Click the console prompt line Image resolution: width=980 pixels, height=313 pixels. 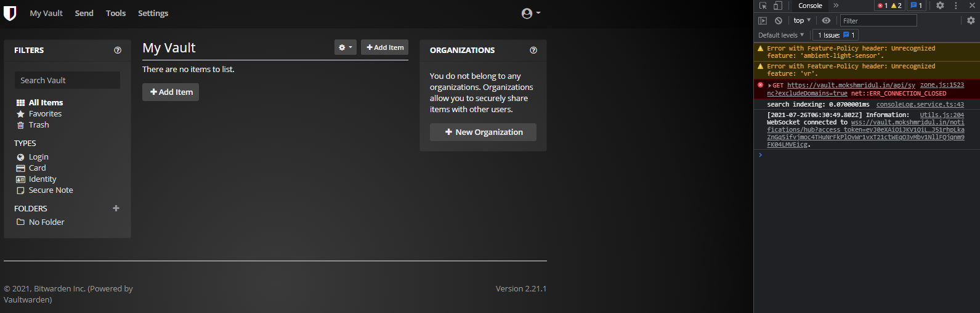click(x=867, y=155)
